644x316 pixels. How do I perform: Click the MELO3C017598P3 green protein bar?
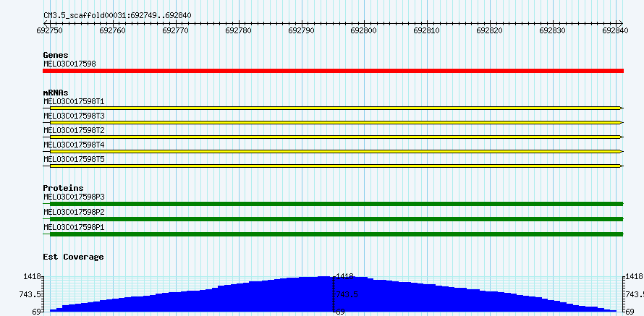tap(333, 204)
